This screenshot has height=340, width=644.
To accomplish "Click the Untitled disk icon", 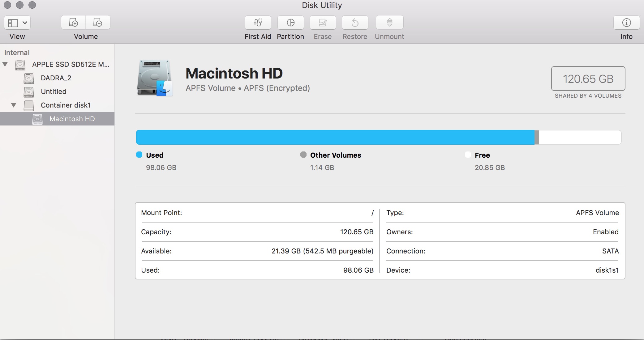I will (x=29, y=92).
